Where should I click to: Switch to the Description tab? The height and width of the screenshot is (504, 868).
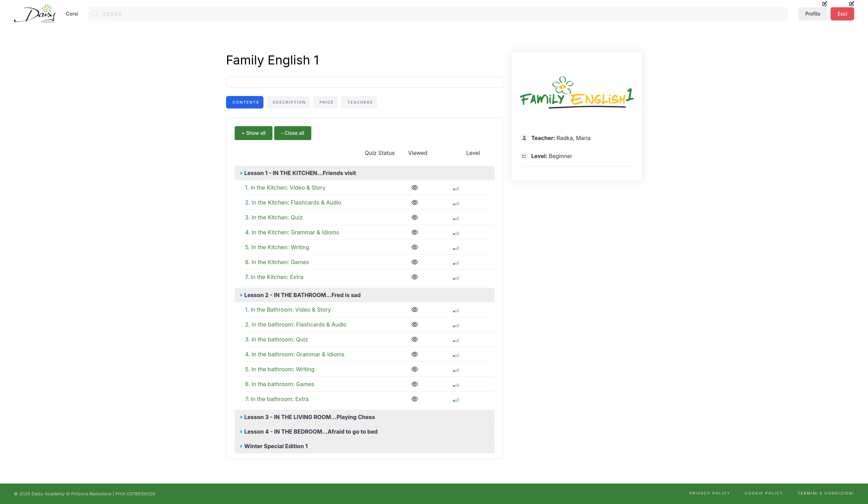pos(289,102)
